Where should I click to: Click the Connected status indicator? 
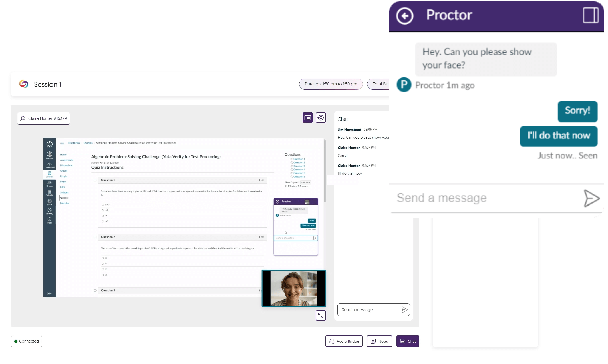[27, 341]
